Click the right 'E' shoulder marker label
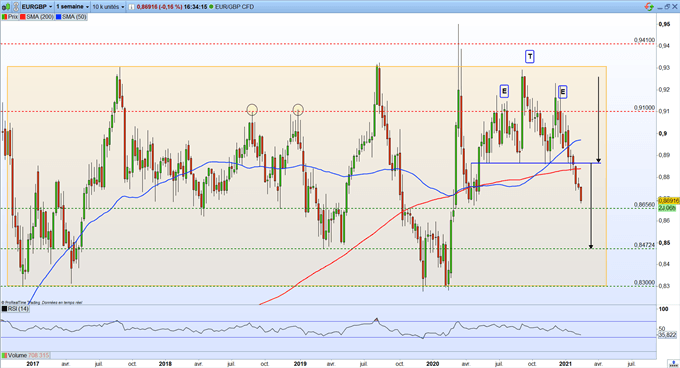The height and width of the screenshot is (368, 680). pos(562,91)
